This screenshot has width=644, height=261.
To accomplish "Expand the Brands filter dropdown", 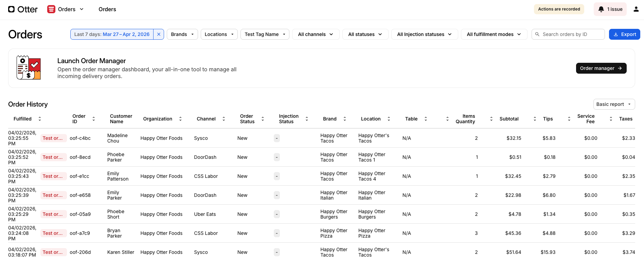I will click(x=182, y=34).
